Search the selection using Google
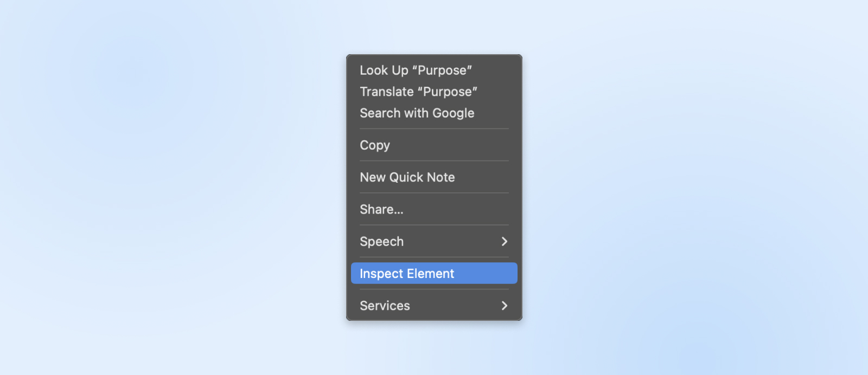Viewport: 868px width, 375px height. pos(417,113)
